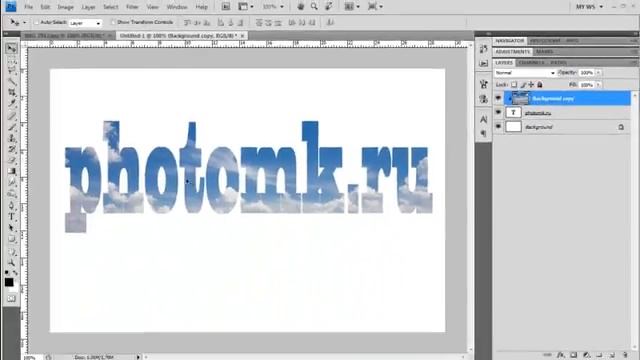The image size is (640, 360).
Task: Open the Paragraph panel icon in the dock
Action: tap(484, 133)
